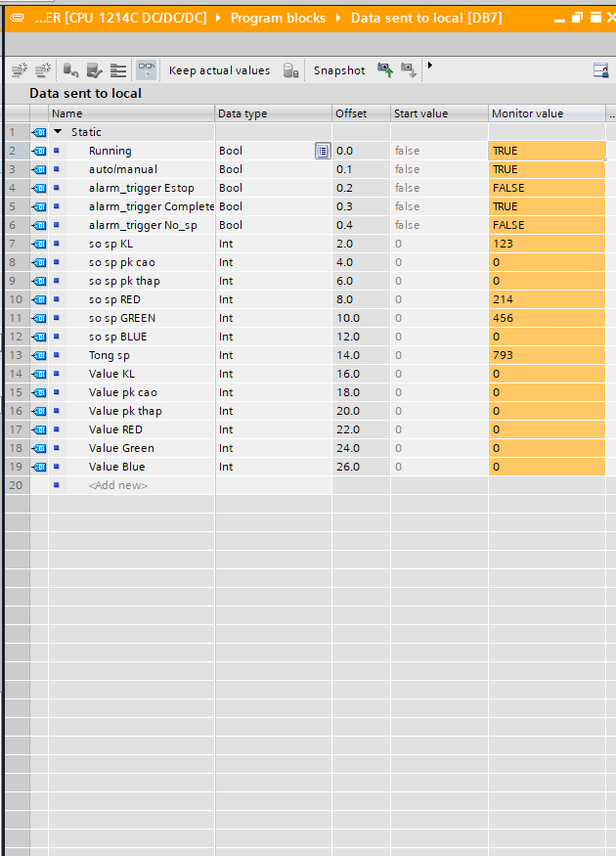Click the tag icon in row 2
The image size is (616, 856).
pyautogui.click(x=39, y=151)
